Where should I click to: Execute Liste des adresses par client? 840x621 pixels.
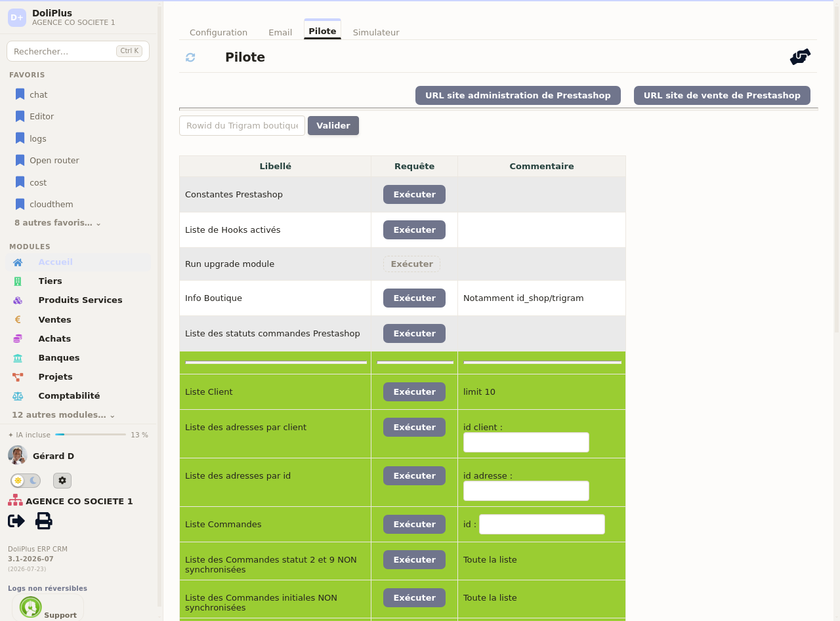(414, 428)
